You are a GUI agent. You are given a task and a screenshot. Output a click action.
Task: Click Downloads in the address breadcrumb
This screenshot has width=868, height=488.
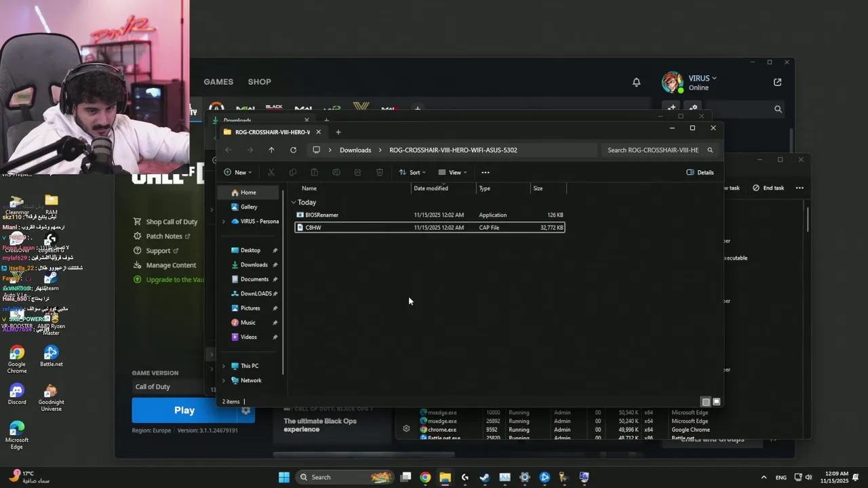coord(355,150)
